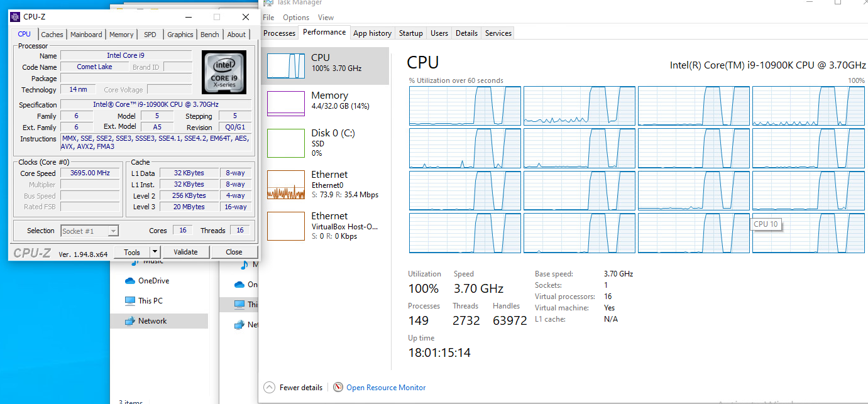
Task: Open the Selection Socket #1 dropdown
Action: [x=89, y=231]
